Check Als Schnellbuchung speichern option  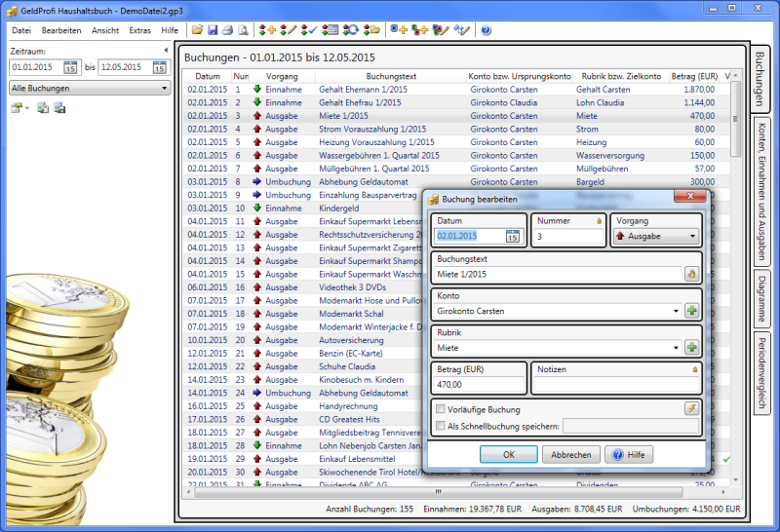443,426
